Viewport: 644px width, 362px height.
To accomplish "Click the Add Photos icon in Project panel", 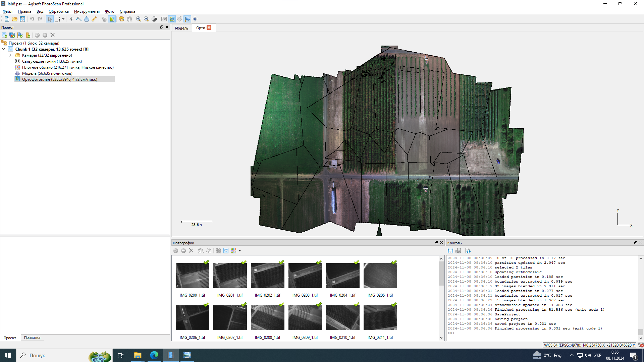I will [x=12, y=35].
